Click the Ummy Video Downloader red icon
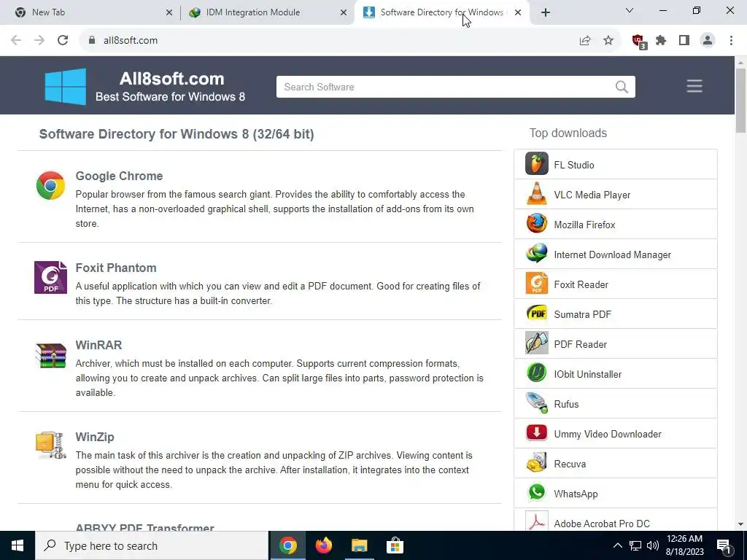 [x=536, y=433]
